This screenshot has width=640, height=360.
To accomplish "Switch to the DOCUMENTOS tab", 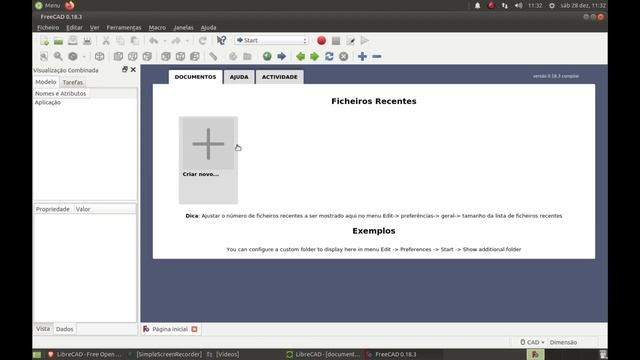I will click(x=196, y=77).
